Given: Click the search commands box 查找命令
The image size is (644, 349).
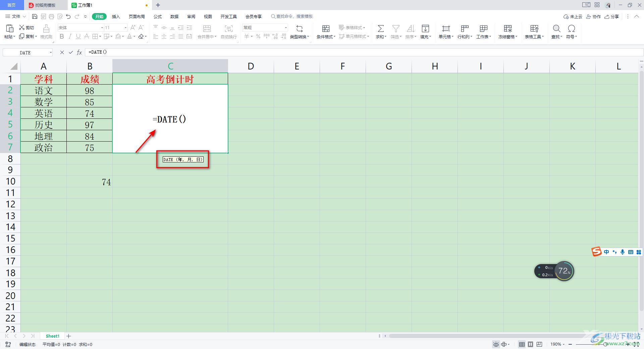Looking at the screenshot, I should [292, 16].
